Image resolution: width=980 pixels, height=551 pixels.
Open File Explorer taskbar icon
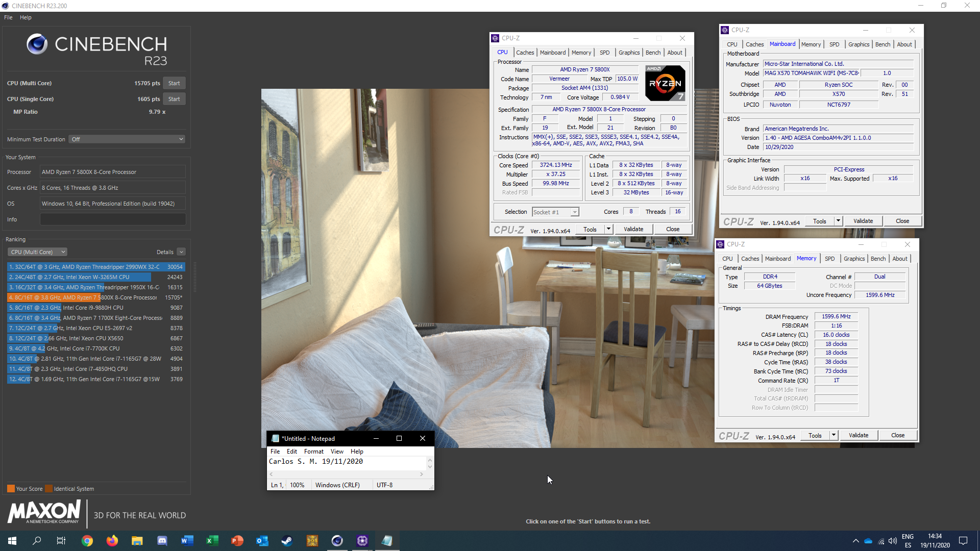(137, 541)
